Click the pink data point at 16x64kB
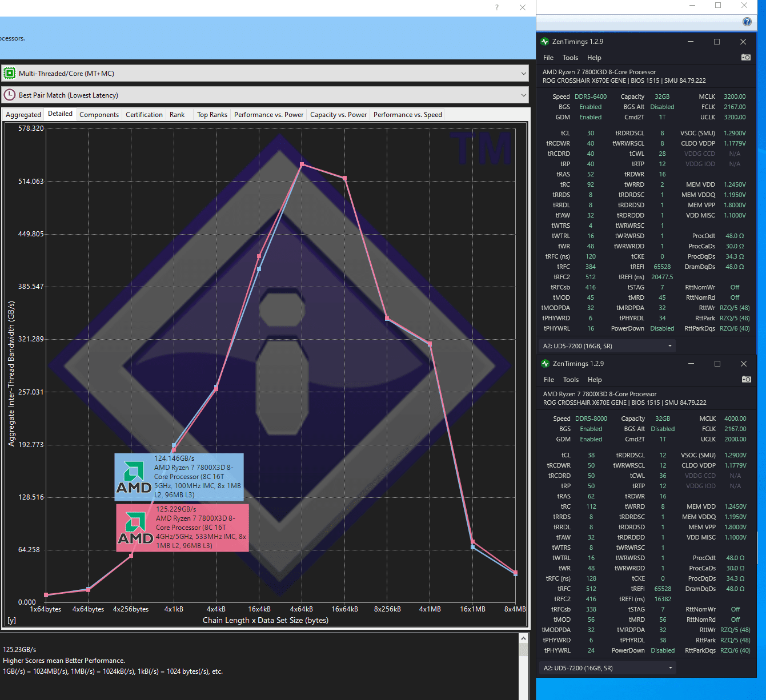 (x=344, y=178)
